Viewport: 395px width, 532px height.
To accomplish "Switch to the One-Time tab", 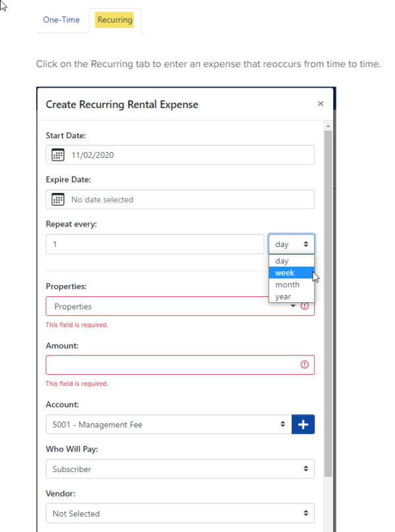I will coord(61,20).
